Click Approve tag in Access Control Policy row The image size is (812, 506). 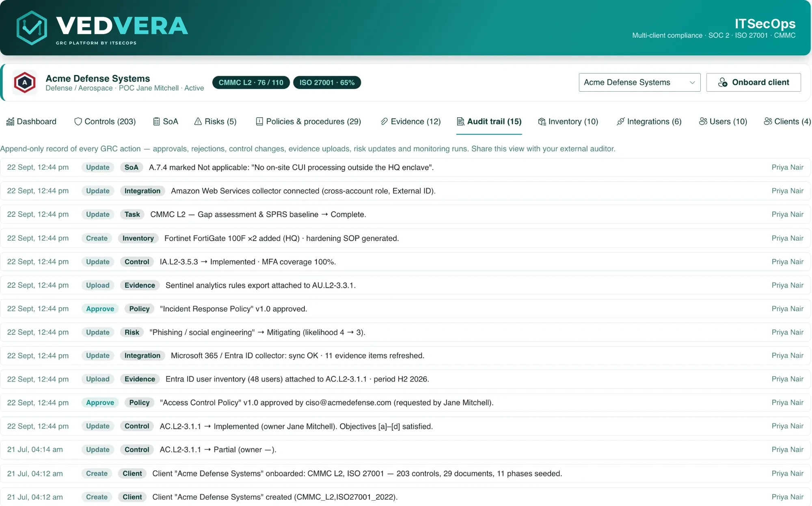pos(100,403)
